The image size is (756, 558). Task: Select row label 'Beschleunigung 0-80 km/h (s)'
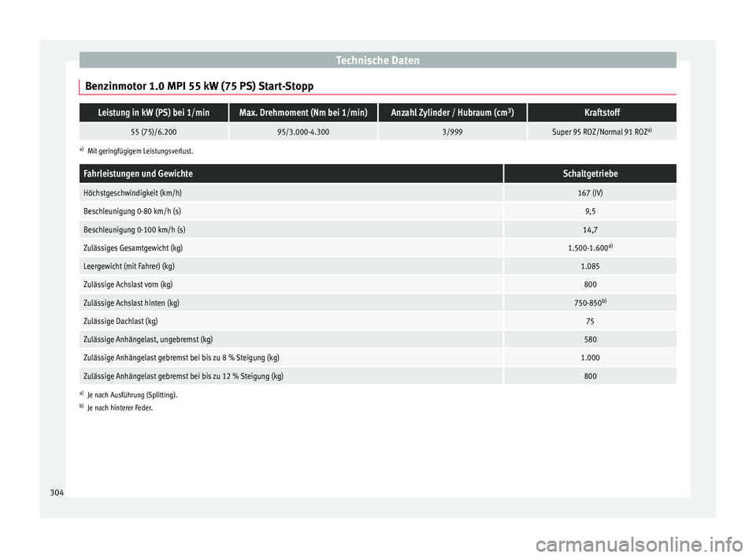[x=132, y=211]
